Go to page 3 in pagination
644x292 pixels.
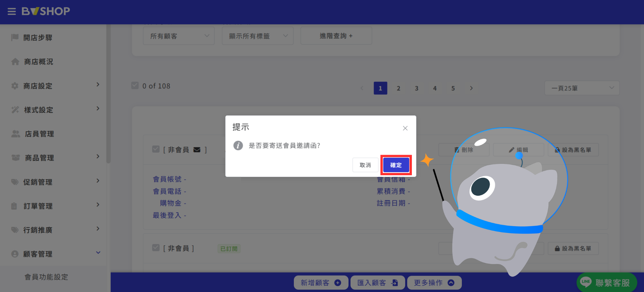tap(417, 88)
